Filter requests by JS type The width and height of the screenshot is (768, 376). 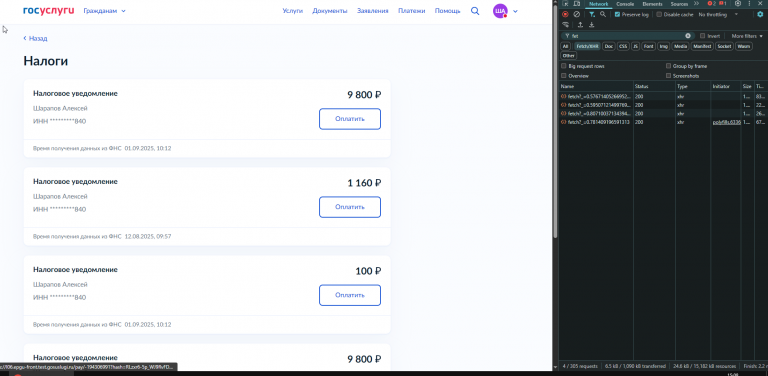[x=635, y=46]
